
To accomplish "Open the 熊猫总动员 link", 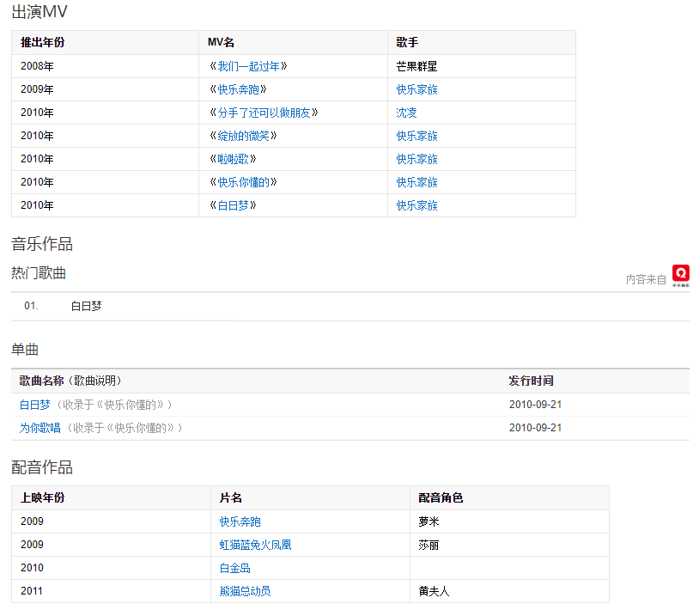I will (x=246, y=591).
